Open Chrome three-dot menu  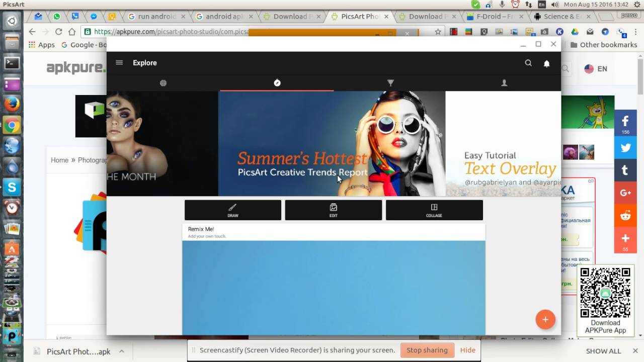[x=636, y=32]
